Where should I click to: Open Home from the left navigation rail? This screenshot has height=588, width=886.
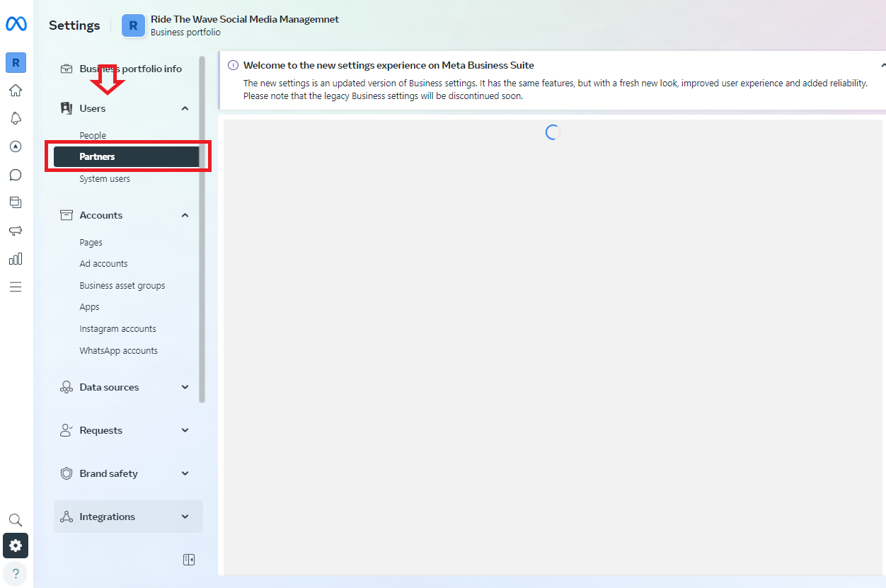pyautogui.click(x=16, y=90)
